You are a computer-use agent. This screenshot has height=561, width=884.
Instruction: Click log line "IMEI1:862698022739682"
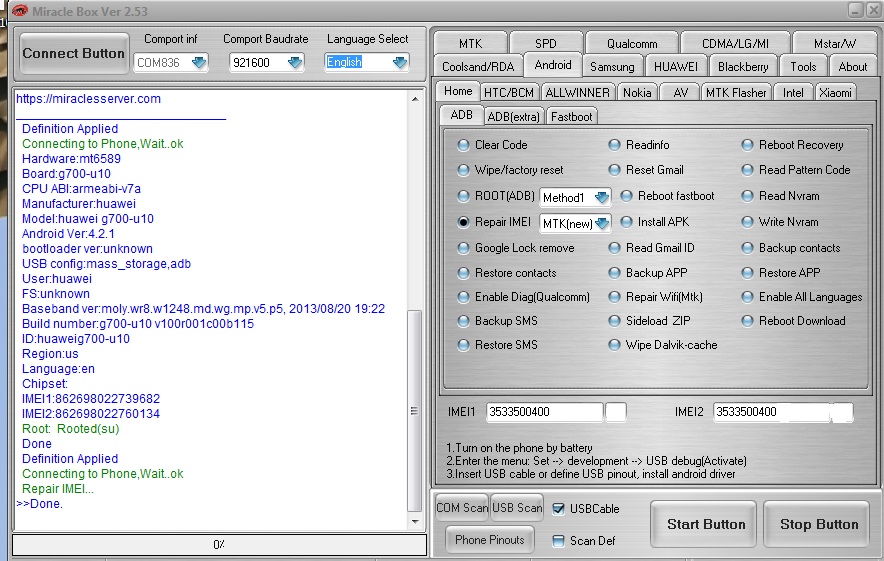(91, 399)
